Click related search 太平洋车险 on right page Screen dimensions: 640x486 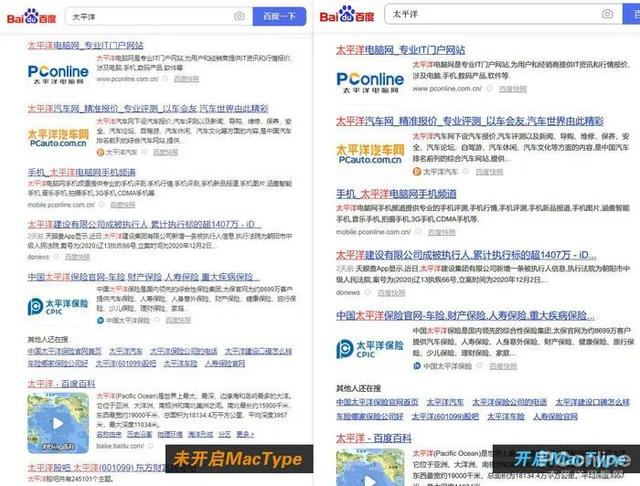pyautogui.click(x=506, y=416)
